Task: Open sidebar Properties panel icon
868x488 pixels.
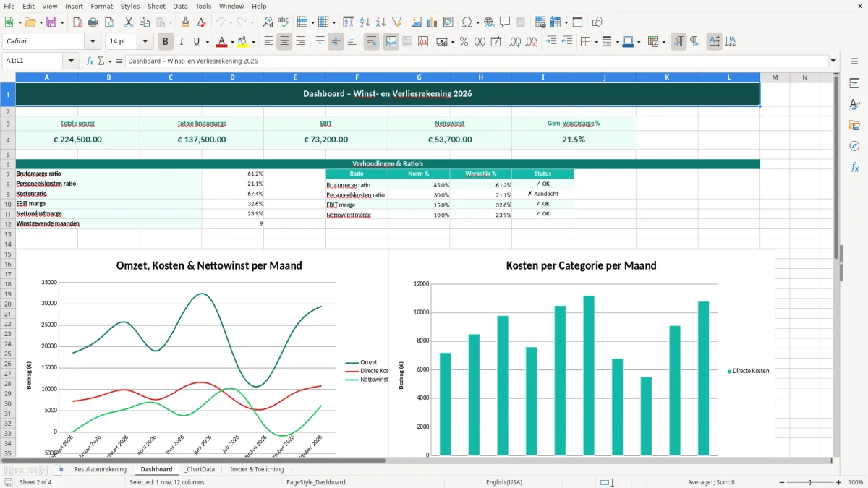Action: 854,84
